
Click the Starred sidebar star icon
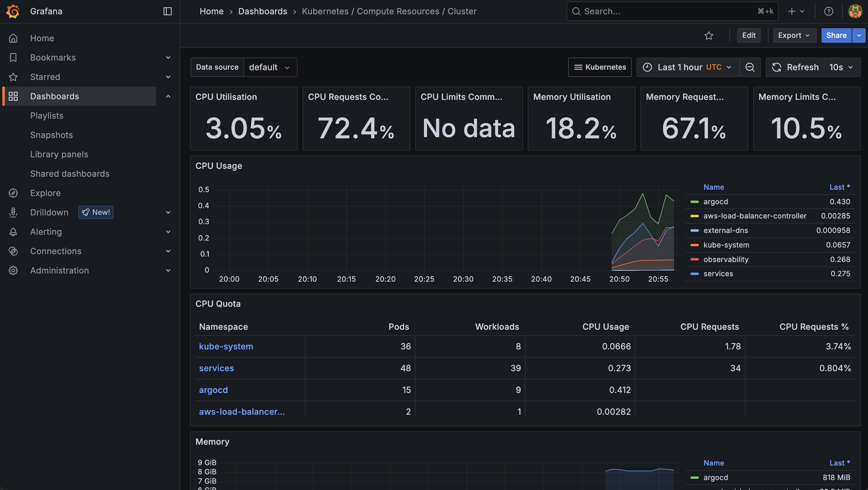pos(13,77)
